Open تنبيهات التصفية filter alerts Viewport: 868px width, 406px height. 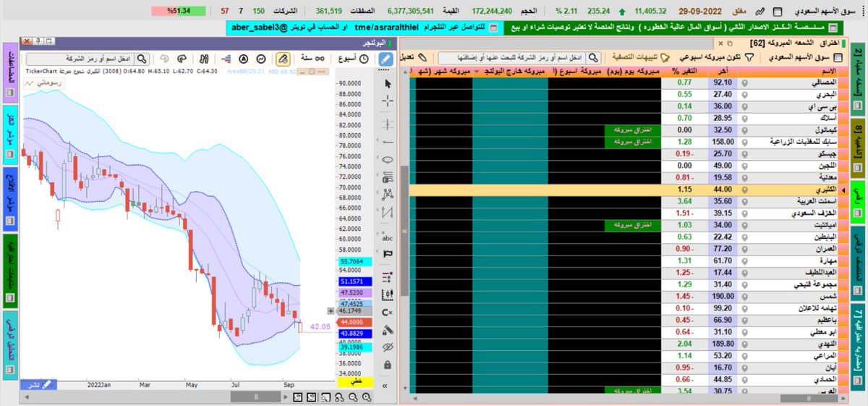642,56
